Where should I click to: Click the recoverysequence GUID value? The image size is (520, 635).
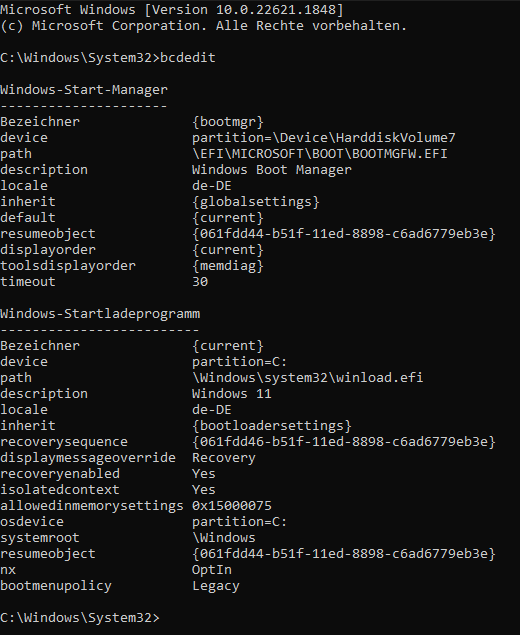pyautogui.click(x=343, y=441)
